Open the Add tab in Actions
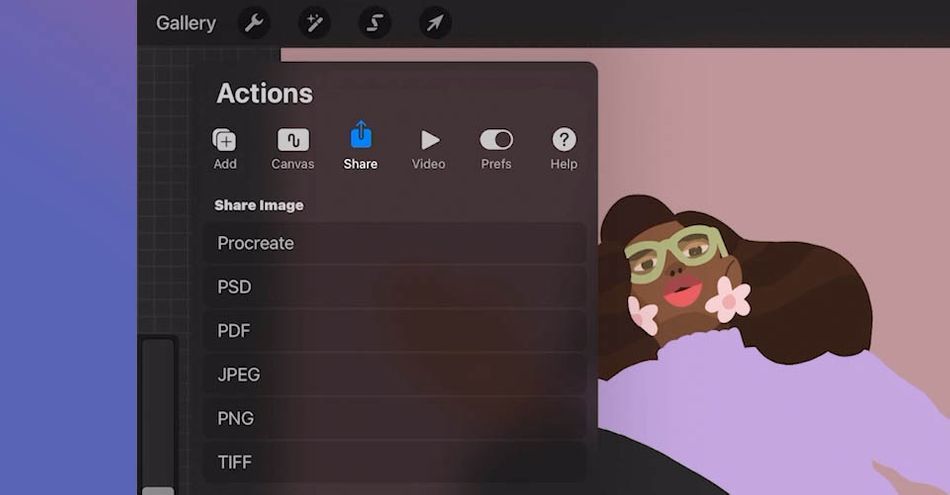Screen dimensions: 950x495 point(225,149)
